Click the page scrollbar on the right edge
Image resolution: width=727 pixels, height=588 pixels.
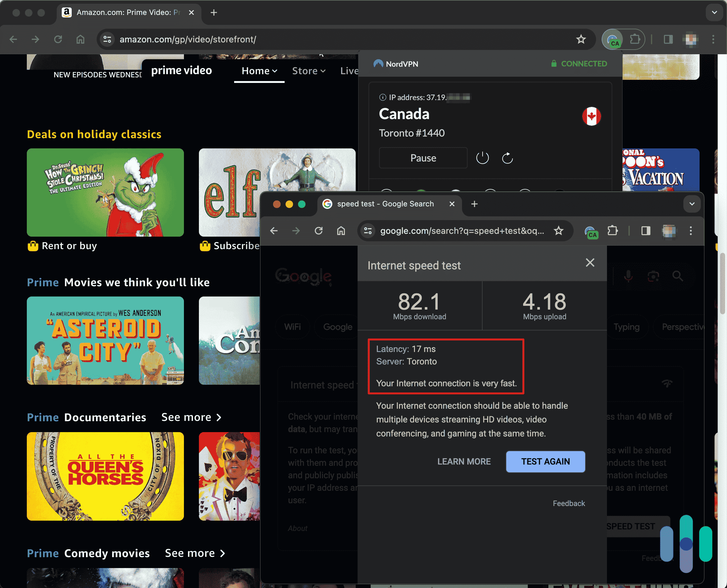pyautogui.click(x=722, y=283)
